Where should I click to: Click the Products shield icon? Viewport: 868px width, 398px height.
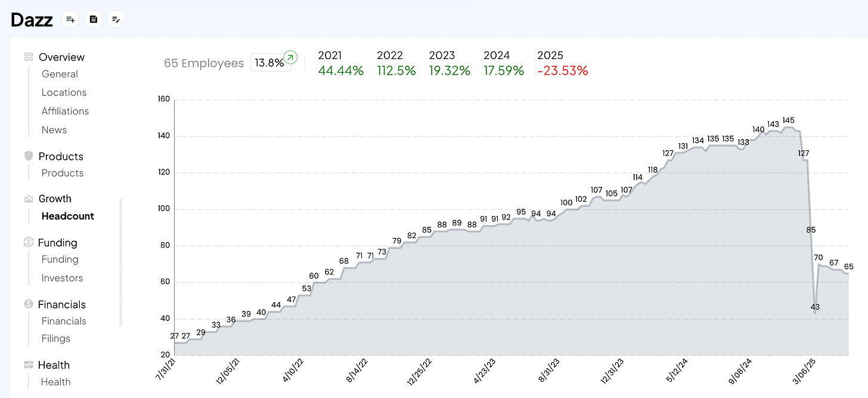[28, 156]
